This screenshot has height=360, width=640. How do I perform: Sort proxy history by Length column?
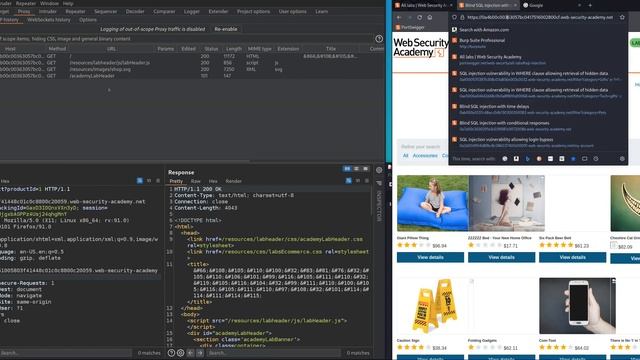[233, 49]
